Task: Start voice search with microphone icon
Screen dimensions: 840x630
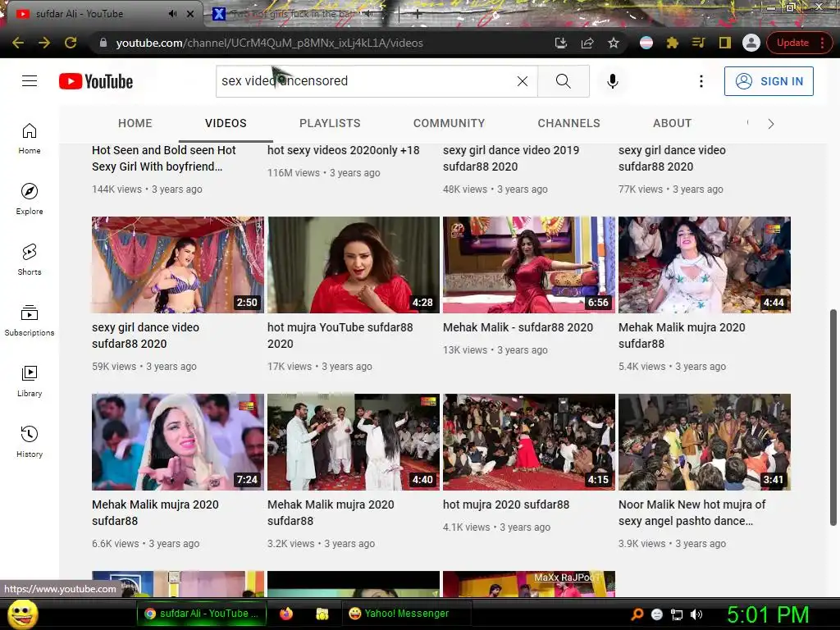Action: [612, 81]
